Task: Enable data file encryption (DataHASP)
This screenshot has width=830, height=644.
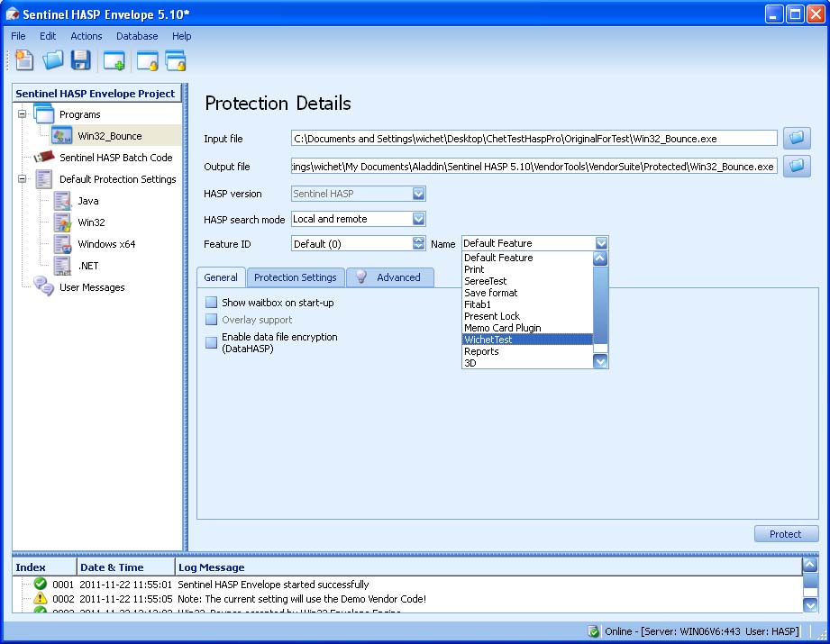Action: tap(211, 342)
